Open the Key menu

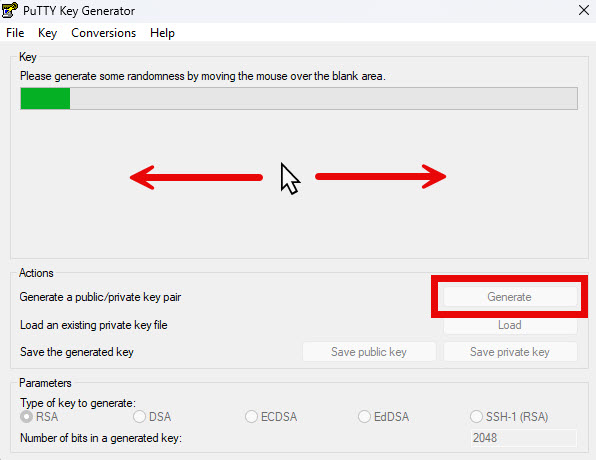pyautogui.click(x=48, y=33)
